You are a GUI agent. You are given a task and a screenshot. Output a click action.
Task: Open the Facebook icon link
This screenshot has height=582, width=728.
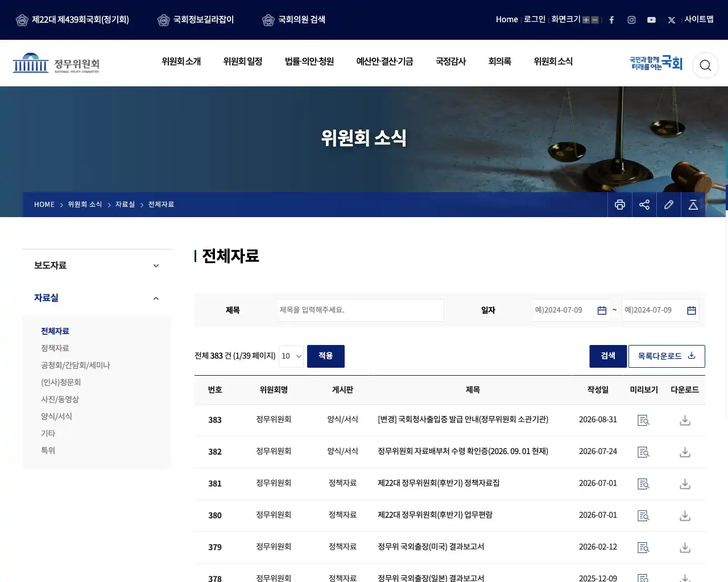[611, 20]
